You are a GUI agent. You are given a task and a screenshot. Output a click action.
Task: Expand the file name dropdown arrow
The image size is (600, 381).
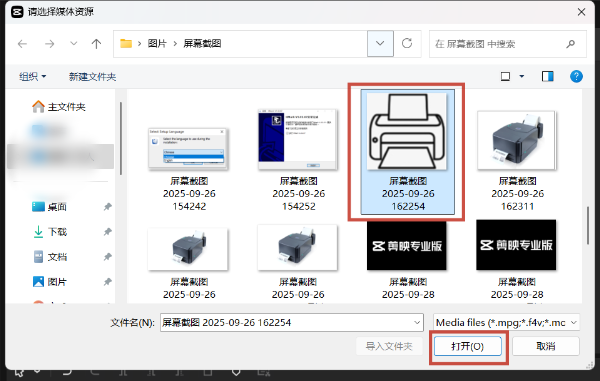(x=417, y=322)
